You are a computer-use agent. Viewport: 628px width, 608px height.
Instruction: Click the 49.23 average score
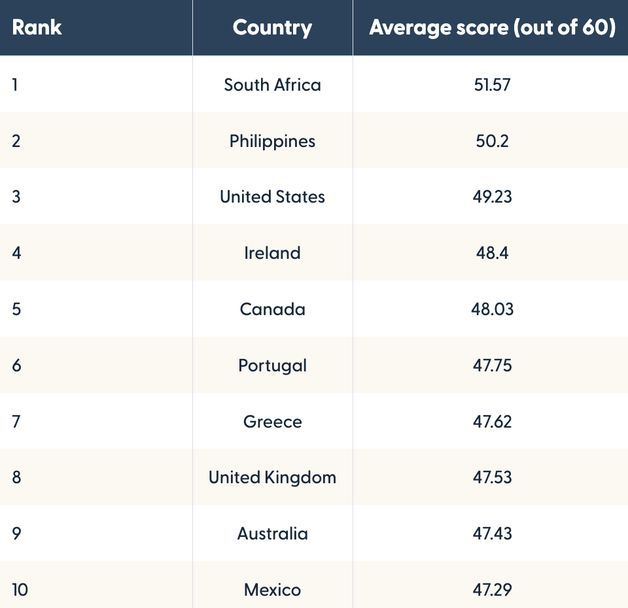point(492,197)
